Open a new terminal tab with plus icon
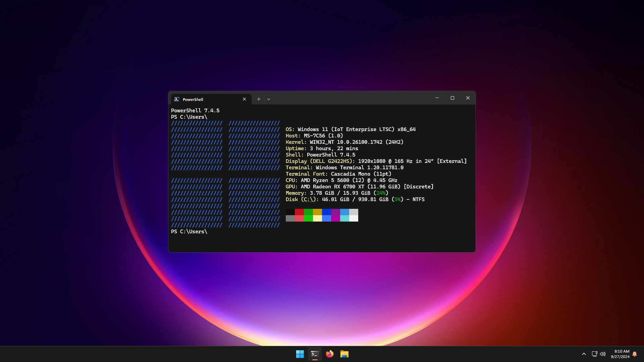Viewport: 644px width, 362px height. tap(259, 99)
